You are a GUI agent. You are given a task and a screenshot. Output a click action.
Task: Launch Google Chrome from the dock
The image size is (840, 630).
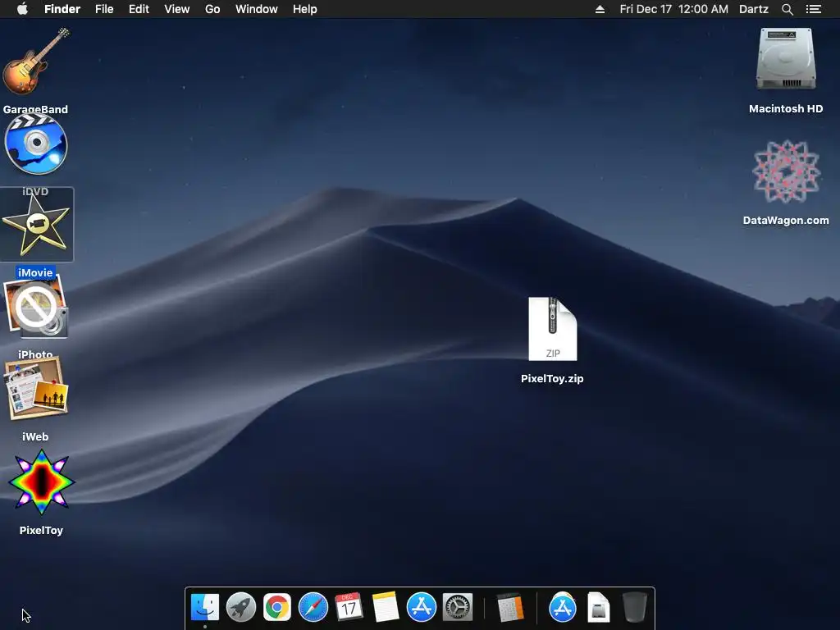click(277, 608)
